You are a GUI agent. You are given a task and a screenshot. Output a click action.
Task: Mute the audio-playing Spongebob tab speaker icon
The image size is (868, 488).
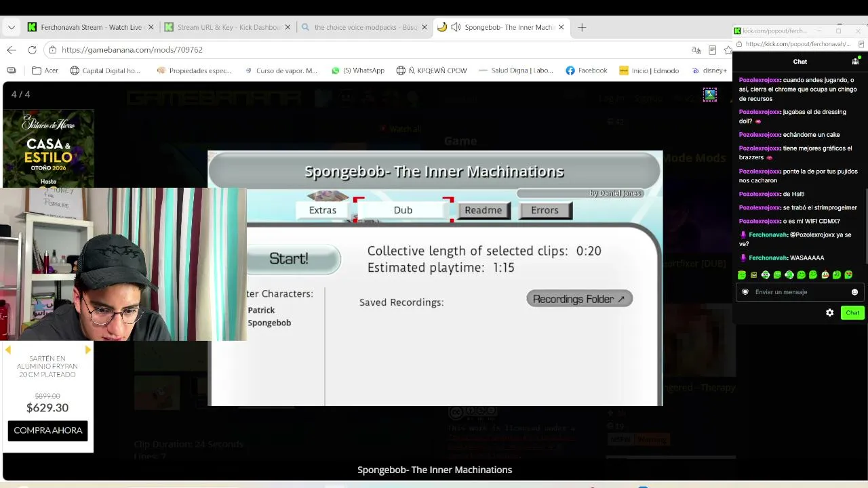(456, 27)
